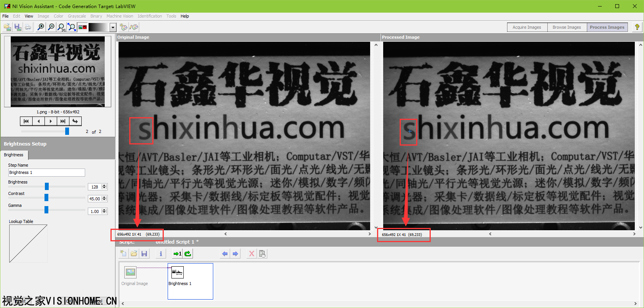
Task: Increment the Brightness value stepper
Action: click(104, 185)
